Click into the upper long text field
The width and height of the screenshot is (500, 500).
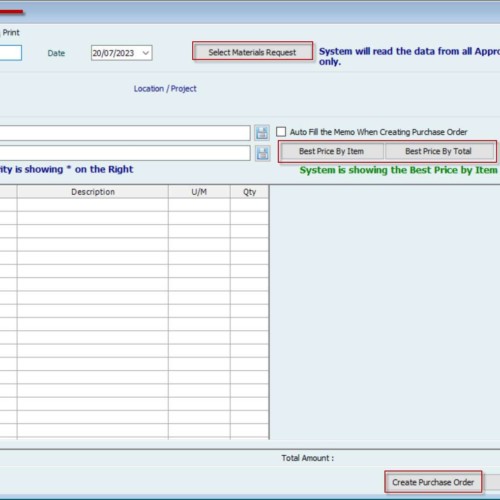[125, 133]
